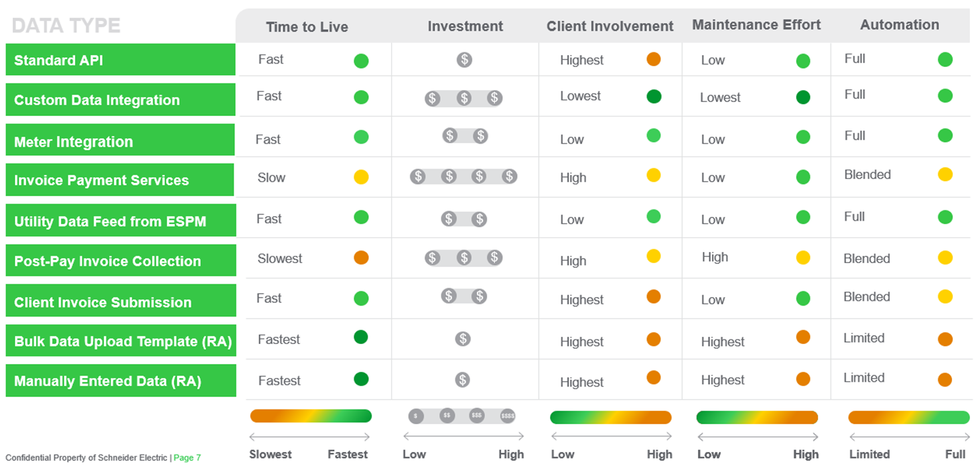The image size is (980, 470).
Task: Click the dark green Maintenance dot for Custom Data Integration
Action: [803, 97]
